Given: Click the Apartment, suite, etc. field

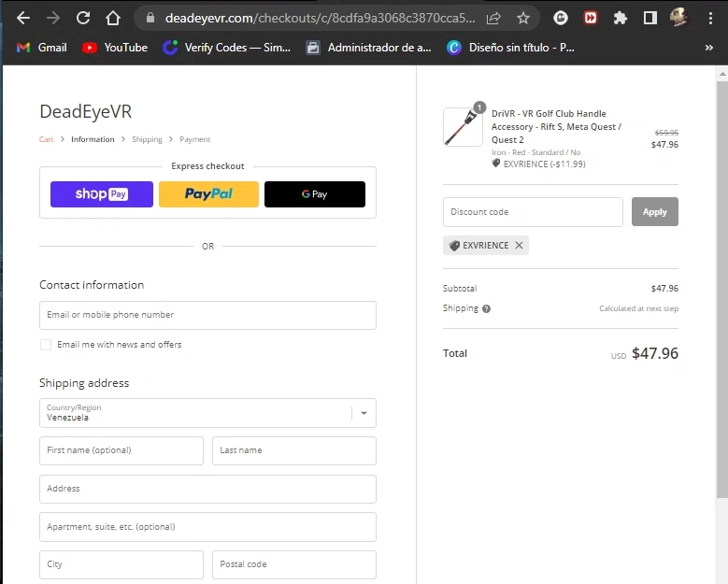Looking at the screenshot, I should tap(207, 527).
